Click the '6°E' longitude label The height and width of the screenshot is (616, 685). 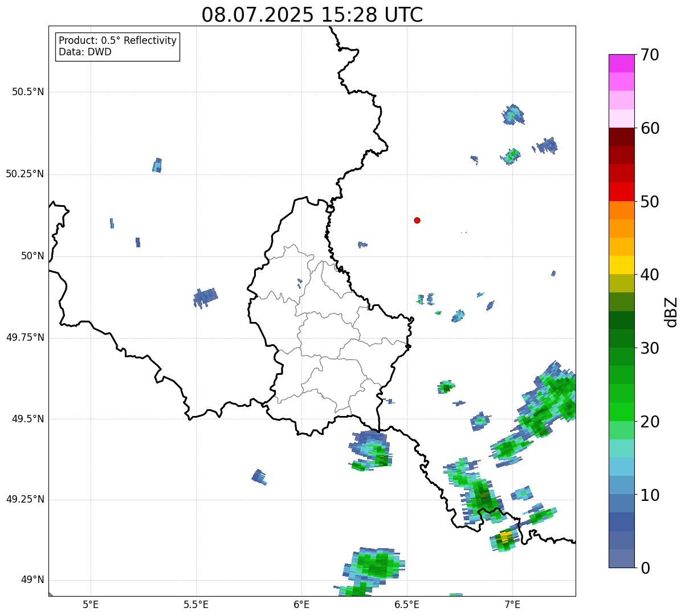pos(301,604)
